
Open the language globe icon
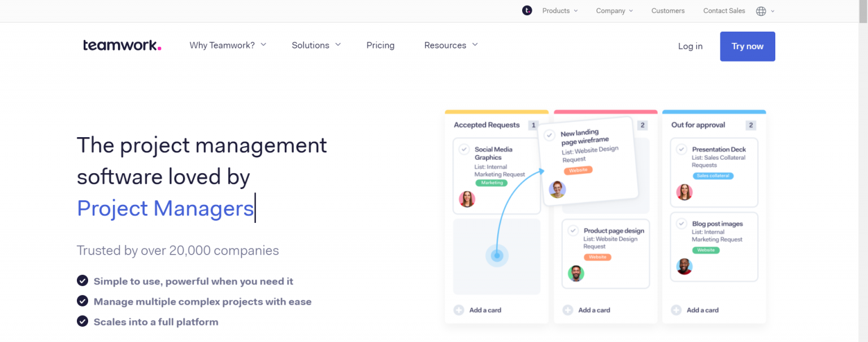(762, 11)
